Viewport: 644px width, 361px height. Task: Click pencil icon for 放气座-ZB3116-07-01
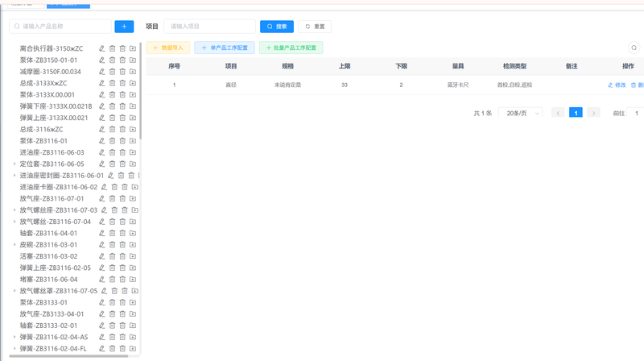pos(102,198)
